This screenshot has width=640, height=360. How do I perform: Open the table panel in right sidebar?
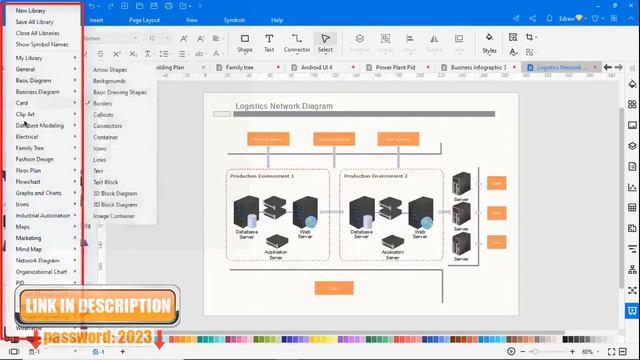[632, 207]
